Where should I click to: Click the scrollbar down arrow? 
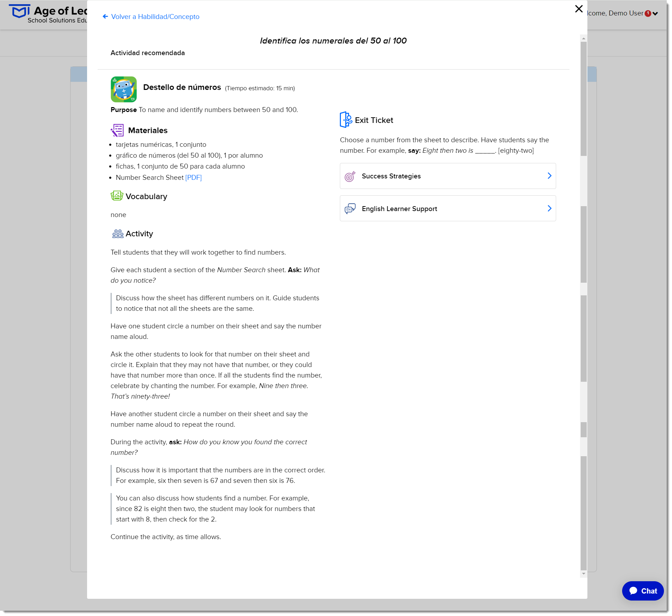click(584, 574)
